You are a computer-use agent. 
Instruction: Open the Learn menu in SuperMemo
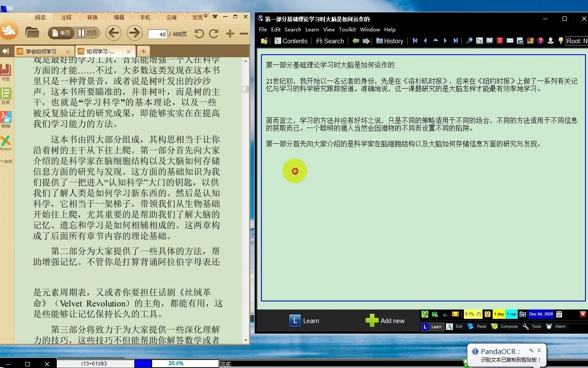312,30
